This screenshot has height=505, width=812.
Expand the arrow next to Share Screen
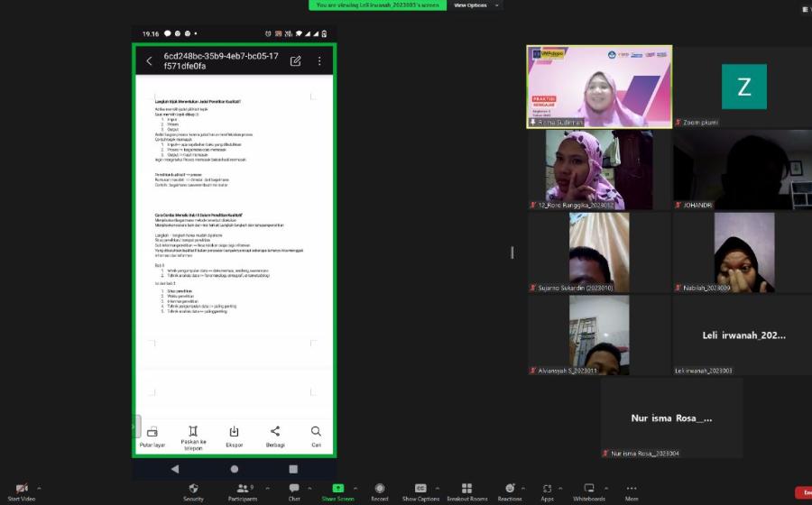pos(355,487)
